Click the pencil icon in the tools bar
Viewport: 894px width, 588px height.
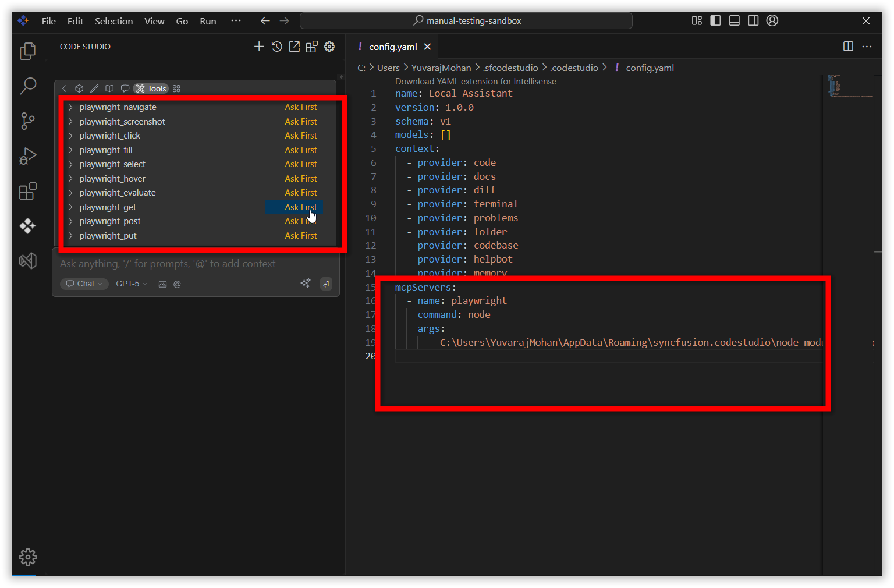(94, 88)
